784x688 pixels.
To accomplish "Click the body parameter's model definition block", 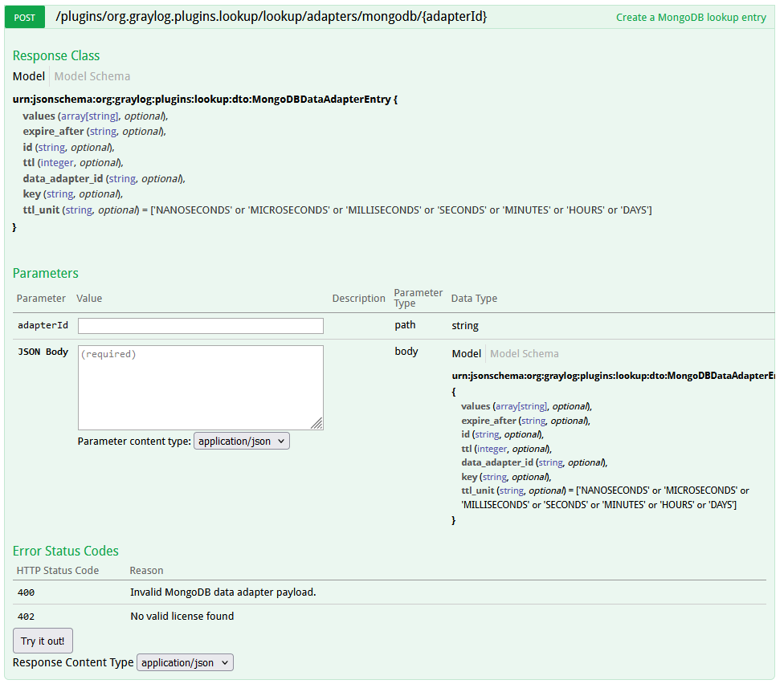I will coord(602,450).
